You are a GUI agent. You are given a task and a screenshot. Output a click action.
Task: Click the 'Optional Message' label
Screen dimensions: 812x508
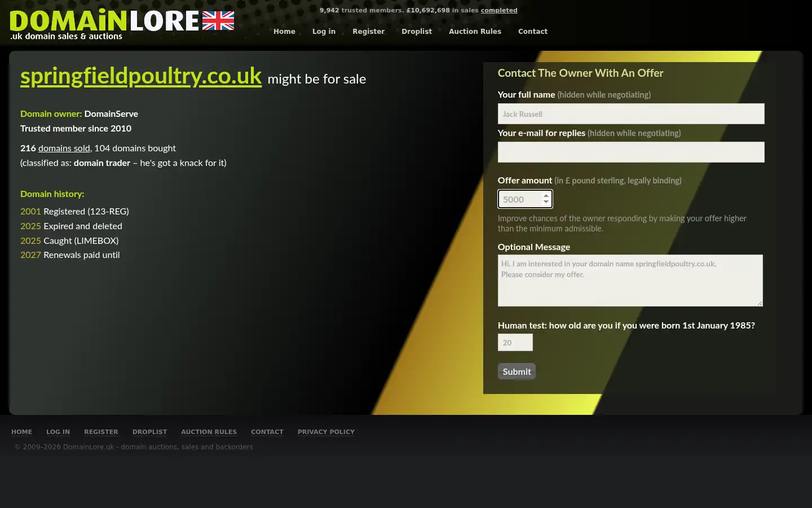tap(533, 247)
